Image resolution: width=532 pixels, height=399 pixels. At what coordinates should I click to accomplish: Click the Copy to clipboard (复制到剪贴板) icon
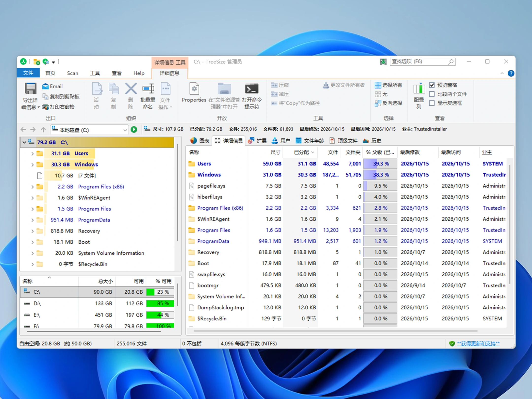coord(45,97)
